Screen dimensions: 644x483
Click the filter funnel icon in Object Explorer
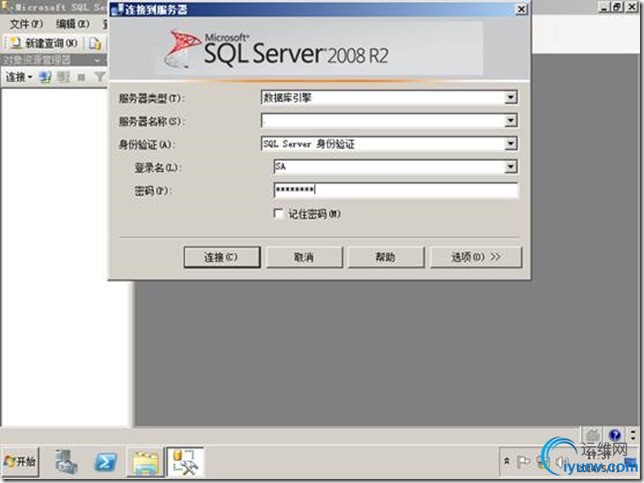click(99, 76)
